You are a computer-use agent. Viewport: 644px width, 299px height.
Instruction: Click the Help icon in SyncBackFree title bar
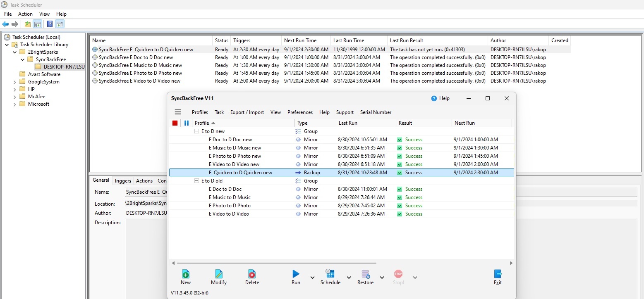point(434,98)
